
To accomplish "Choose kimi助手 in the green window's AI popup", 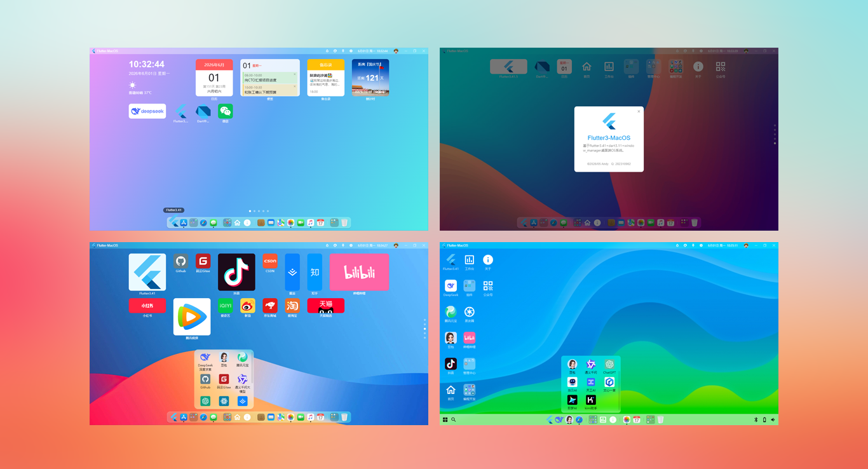I will [x=591, y=400].
